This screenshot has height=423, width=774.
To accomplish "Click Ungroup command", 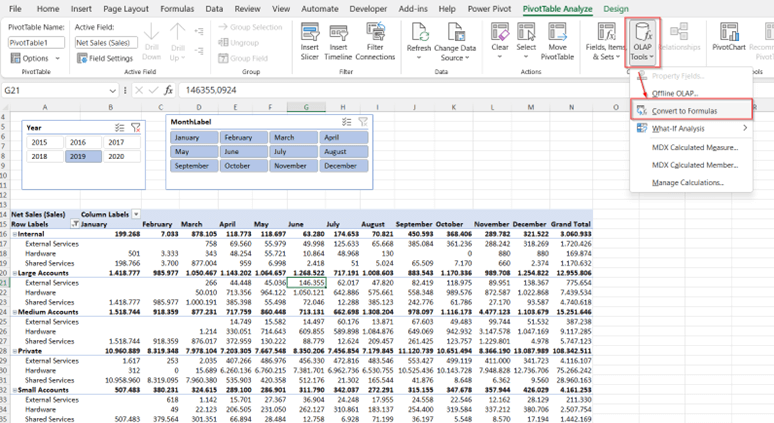I will [238, 43].
